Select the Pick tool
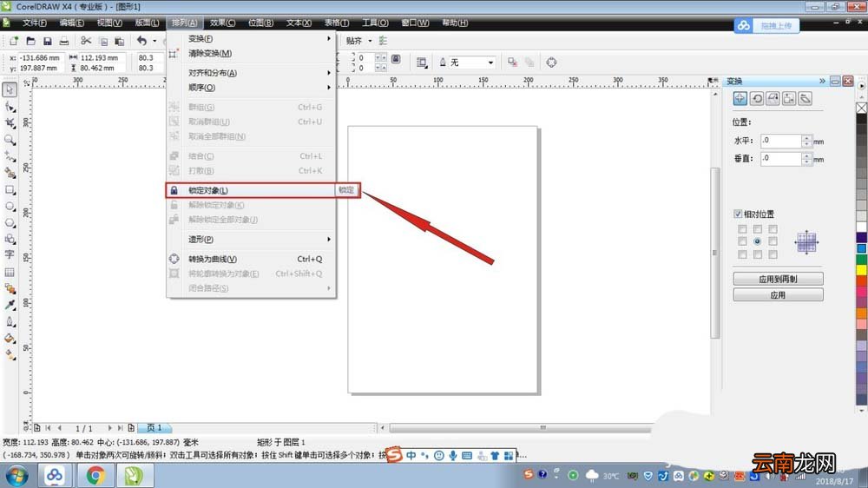Image resolution: width=868 pixels, height=488 pixels. pyautogui.click(x=10, y=89)
